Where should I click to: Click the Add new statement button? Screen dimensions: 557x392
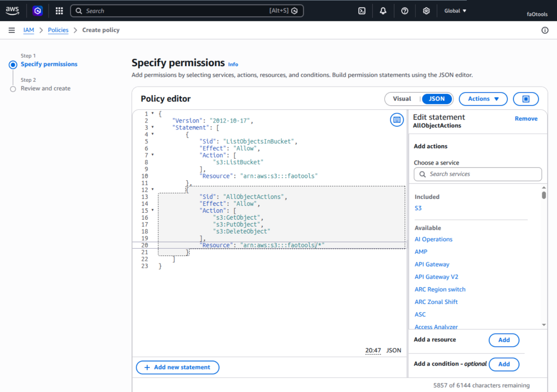click(x=177, y=367)
